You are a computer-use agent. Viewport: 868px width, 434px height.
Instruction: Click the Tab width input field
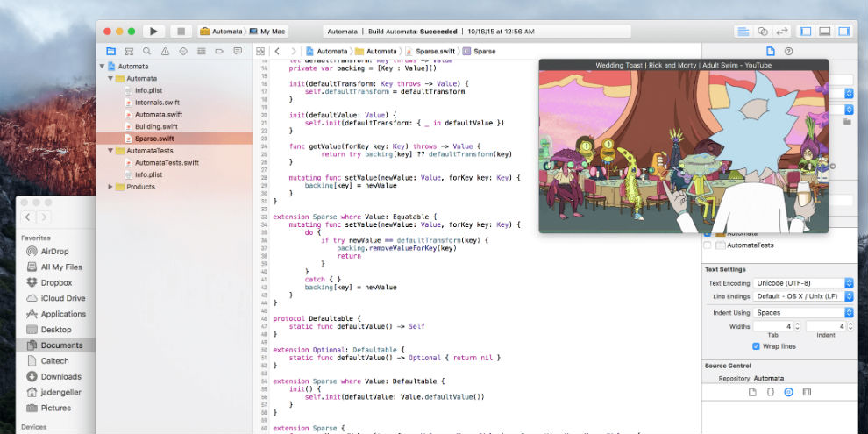coord(773,327)
